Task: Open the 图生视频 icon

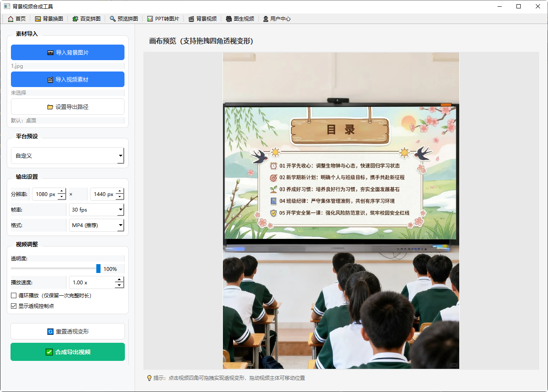Action: [x=229, y=19]
